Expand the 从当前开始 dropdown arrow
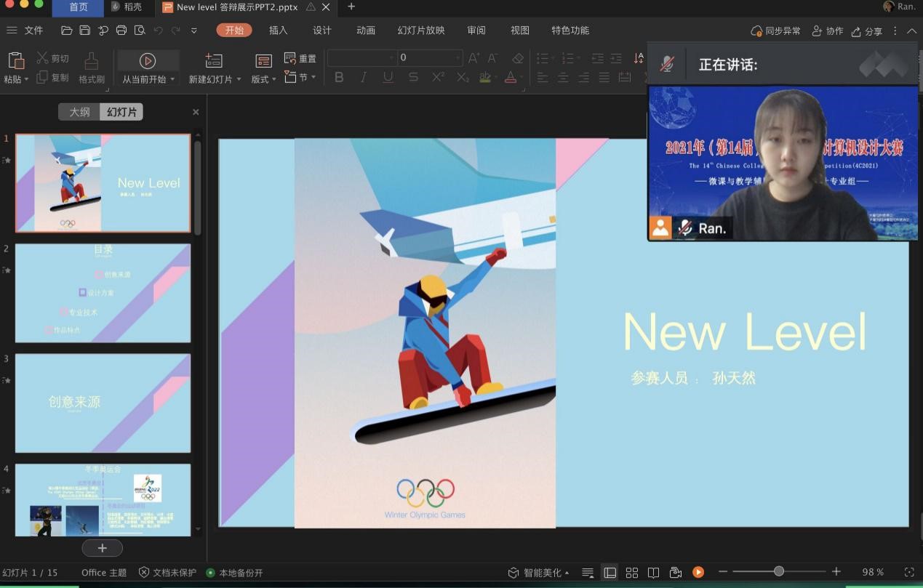923x588 pixels. 172,79
